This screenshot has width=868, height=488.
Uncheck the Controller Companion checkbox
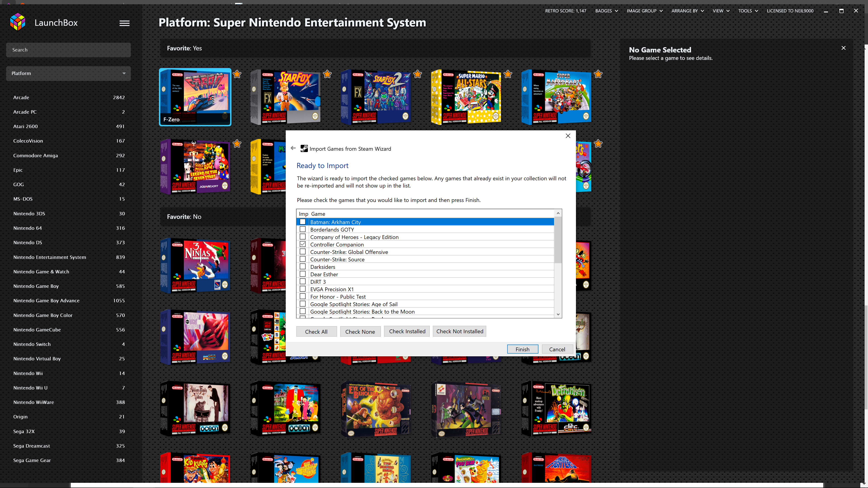coord(303,244)
